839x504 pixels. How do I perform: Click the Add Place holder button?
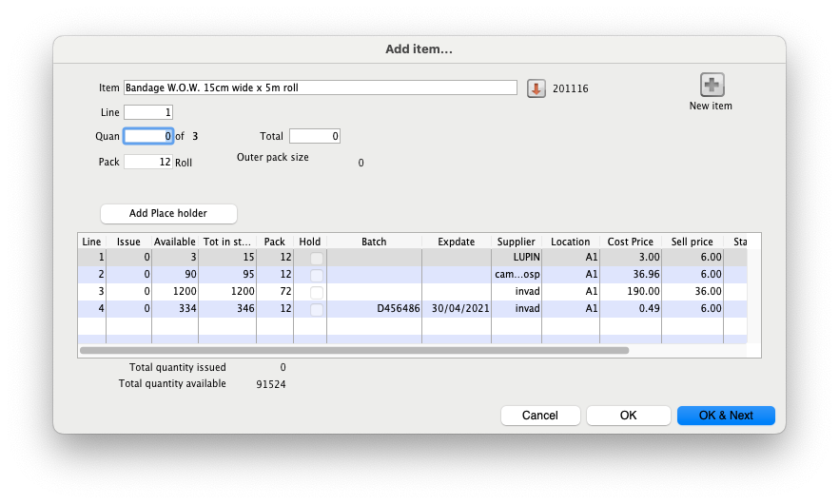168,213
